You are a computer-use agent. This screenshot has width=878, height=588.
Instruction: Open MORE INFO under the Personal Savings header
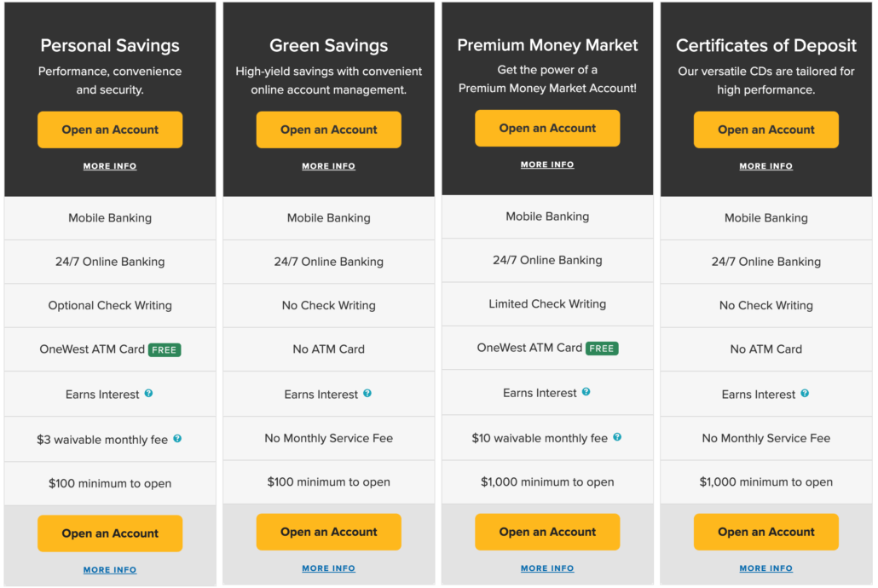coord(109,166)
